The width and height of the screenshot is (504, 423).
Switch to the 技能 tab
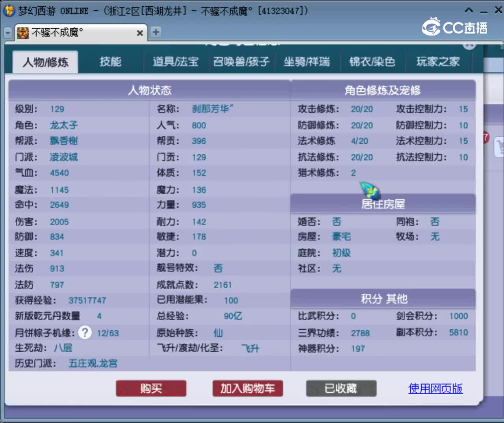click(x=111, y=62)
